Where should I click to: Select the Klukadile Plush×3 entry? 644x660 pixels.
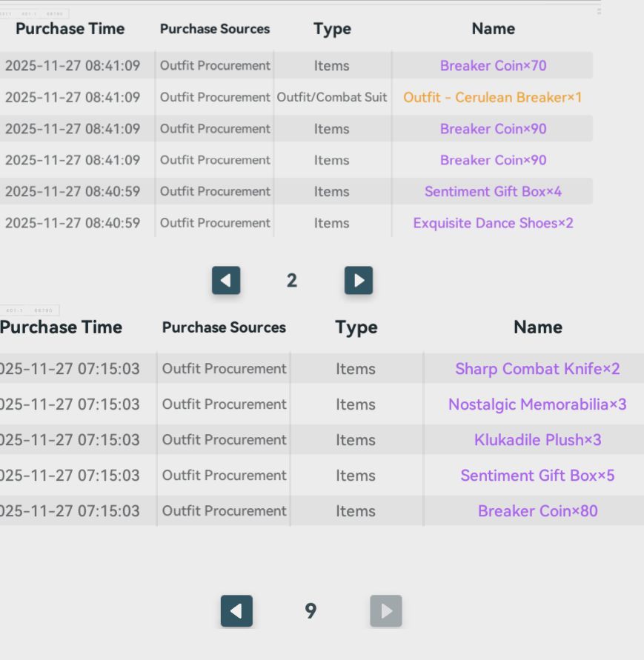tap(537, 440)
